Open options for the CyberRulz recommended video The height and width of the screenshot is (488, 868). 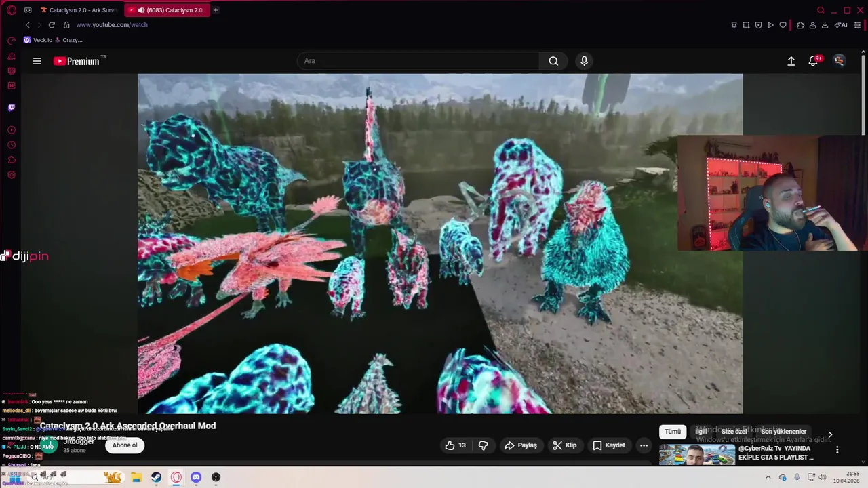[x=837, y=449]
